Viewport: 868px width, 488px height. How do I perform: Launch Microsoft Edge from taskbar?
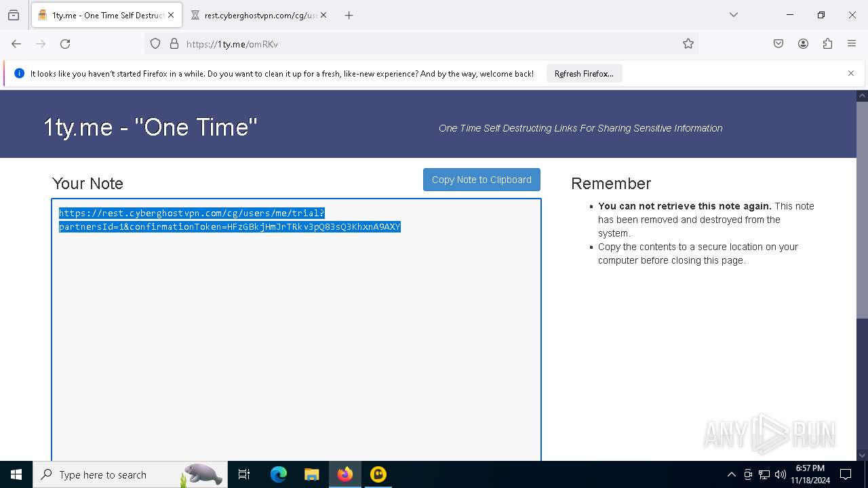tap(279, 474)
